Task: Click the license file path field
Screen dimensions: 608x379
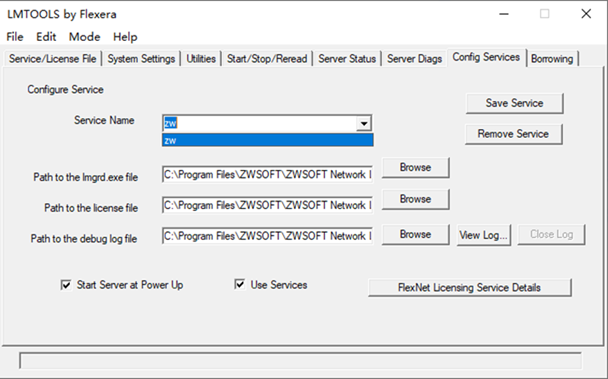Action: [x=267, y=205]
